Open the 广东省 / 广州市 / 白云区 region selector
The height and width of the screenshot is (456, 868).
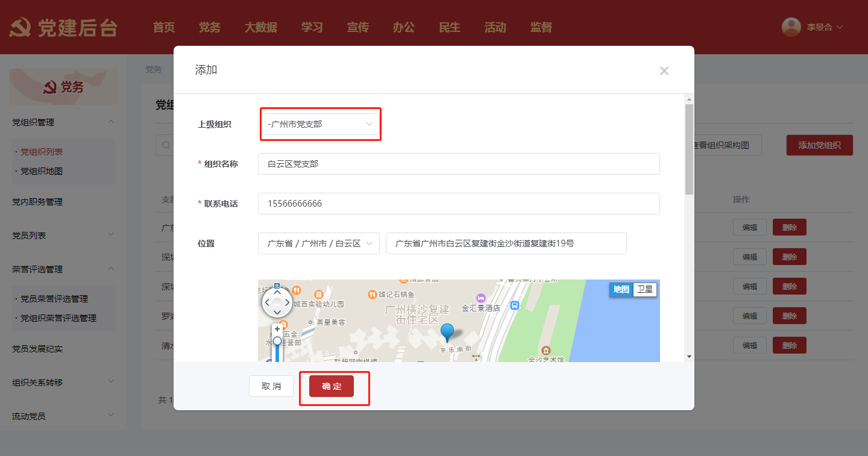[x=319, y=243]
